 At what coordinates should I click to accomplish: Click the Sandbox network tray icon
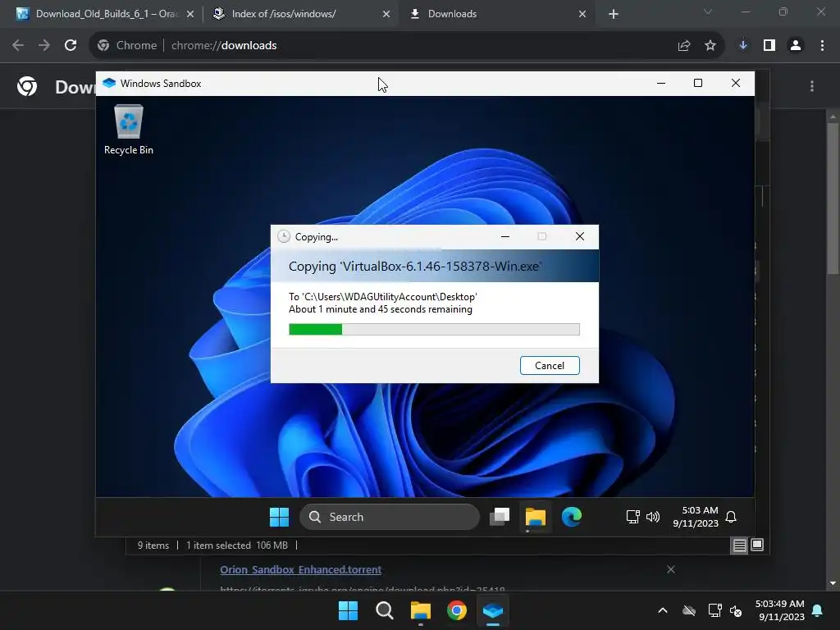coord(632,517)
